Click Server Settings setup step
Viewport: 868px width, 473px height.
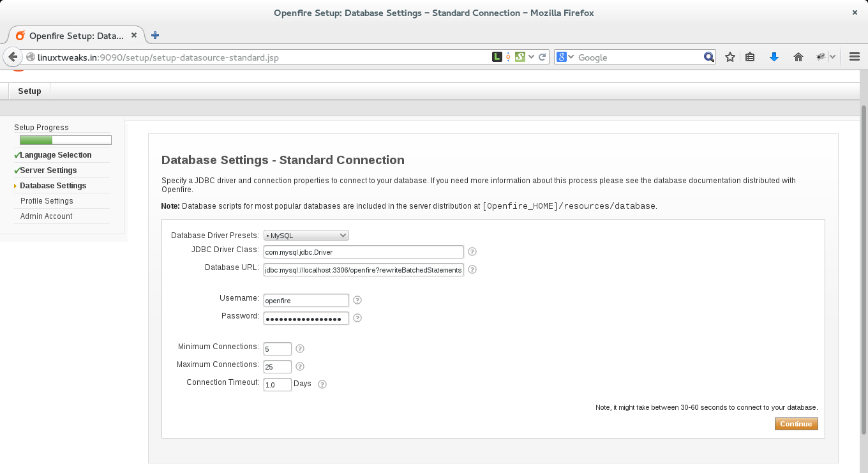tap(49, 170)
